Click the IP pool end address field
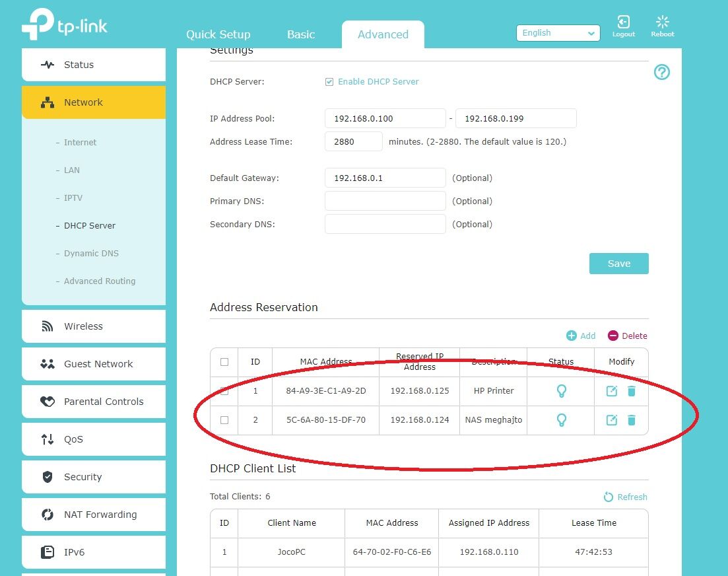Viewport: 728px width, 576px height. tap(516, 118)
